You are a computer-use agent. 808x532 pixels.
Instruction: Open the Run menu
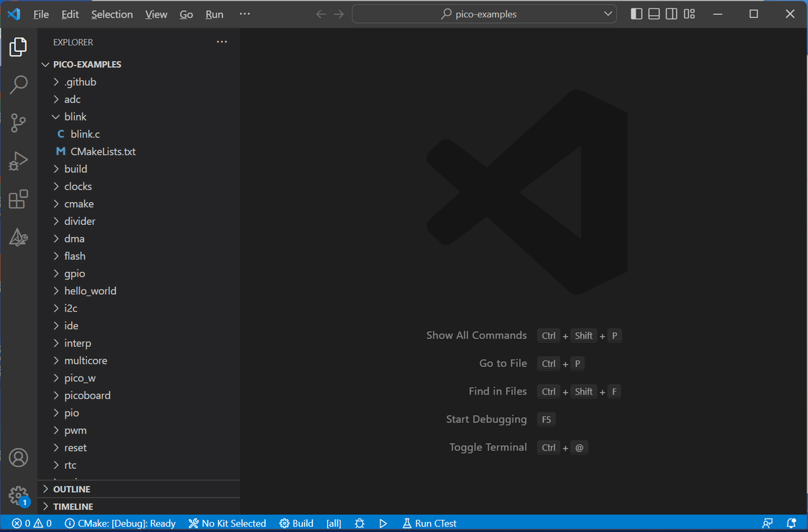(x=215, y=14)
